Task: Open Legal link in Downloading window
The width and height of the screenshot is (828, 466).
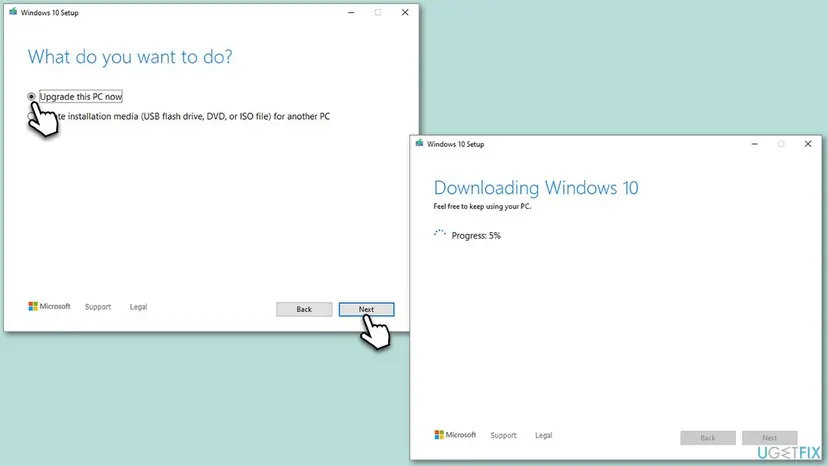Action: [x=543, y=435]
